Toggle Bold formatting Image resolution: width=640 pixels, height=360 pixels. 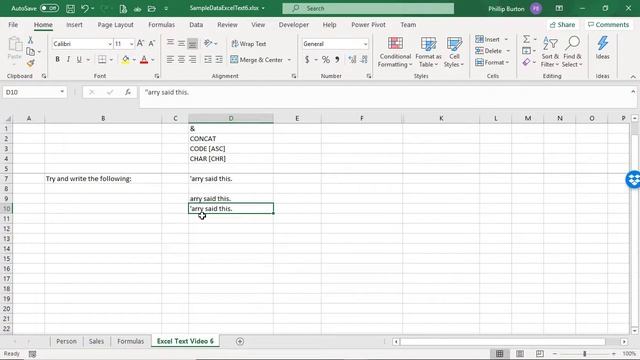pyautogui.click(x=58, y=60)
